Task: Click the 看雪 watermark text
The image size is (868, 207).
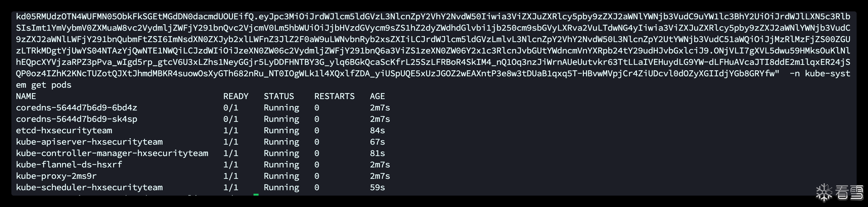Action: coord(849,192)
